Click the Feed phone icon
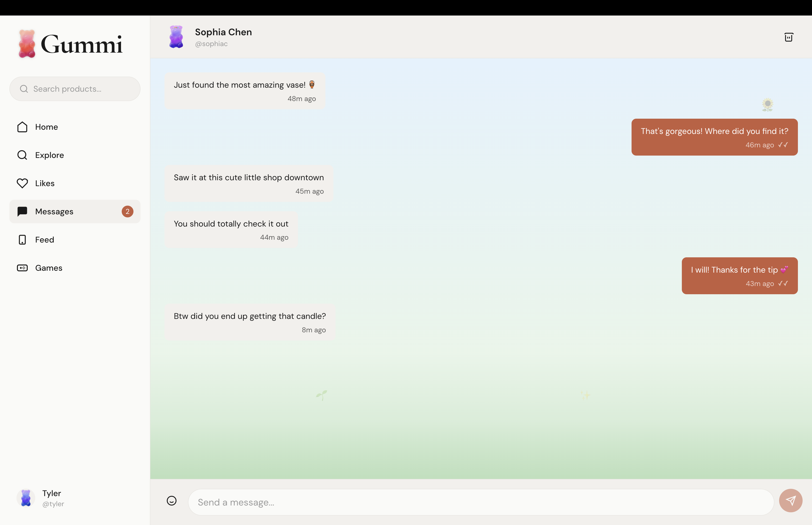This screenshot has width=812, height=525. point(22,240)
